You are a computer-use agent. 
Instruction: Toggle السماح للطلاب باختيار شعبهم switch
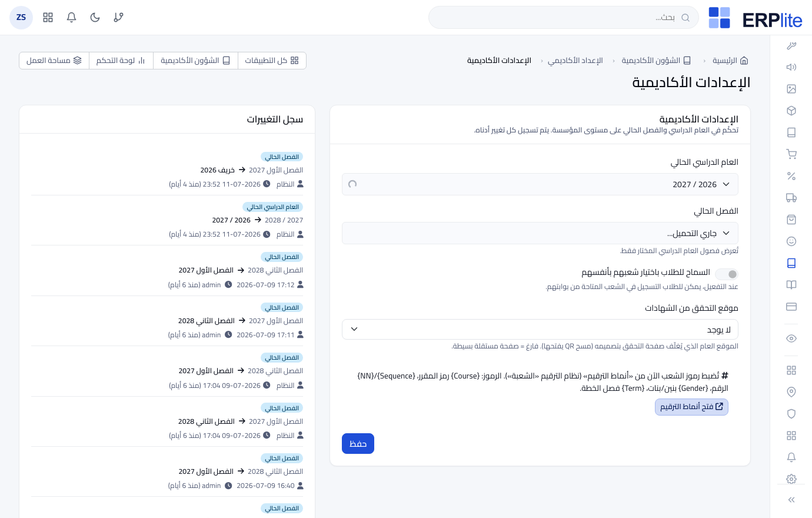[x=727, y=274]
